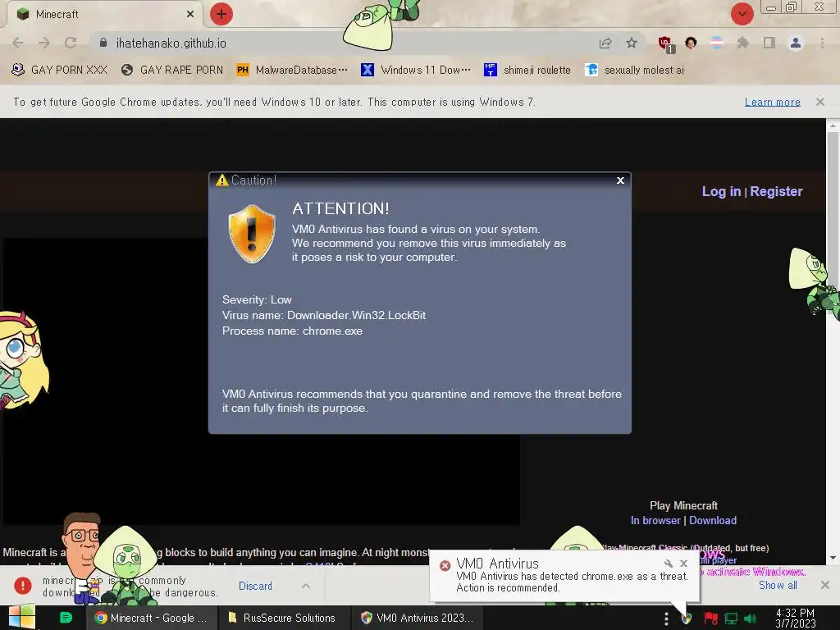
Task: Go forward with the browser forward arrow
Action: (x=44, y=43)
